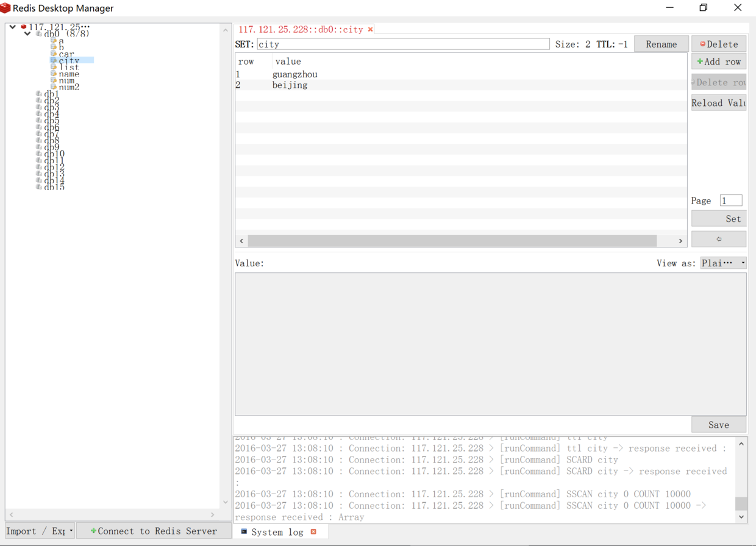
Task: Click the key icon beside 'car'
Action: tap(54, 54)
